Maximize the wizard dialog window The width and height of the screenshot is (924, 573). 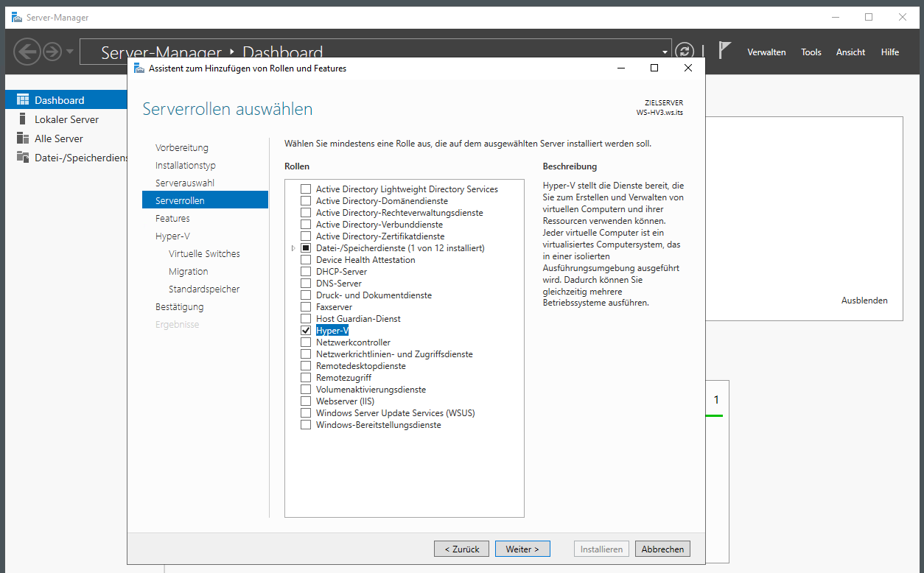click(x=654, y=68)
